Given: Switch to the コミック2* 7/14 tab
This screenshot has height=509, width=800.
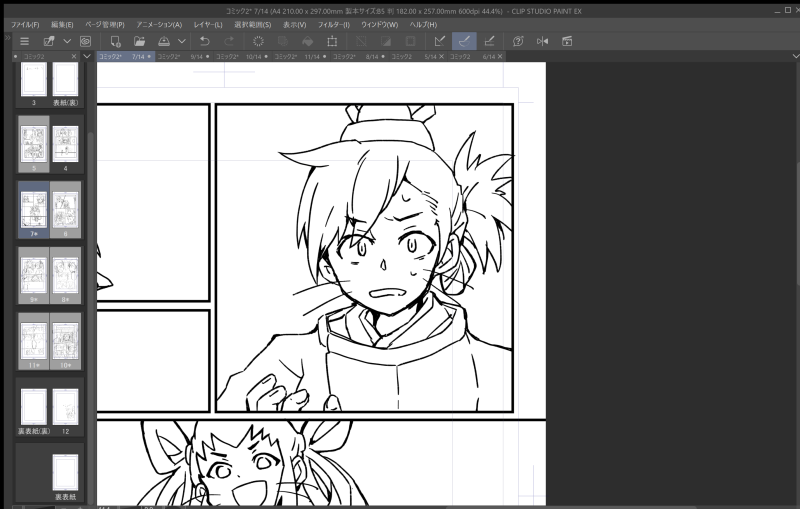Looking at the screenshot, I should pos(126,57).
